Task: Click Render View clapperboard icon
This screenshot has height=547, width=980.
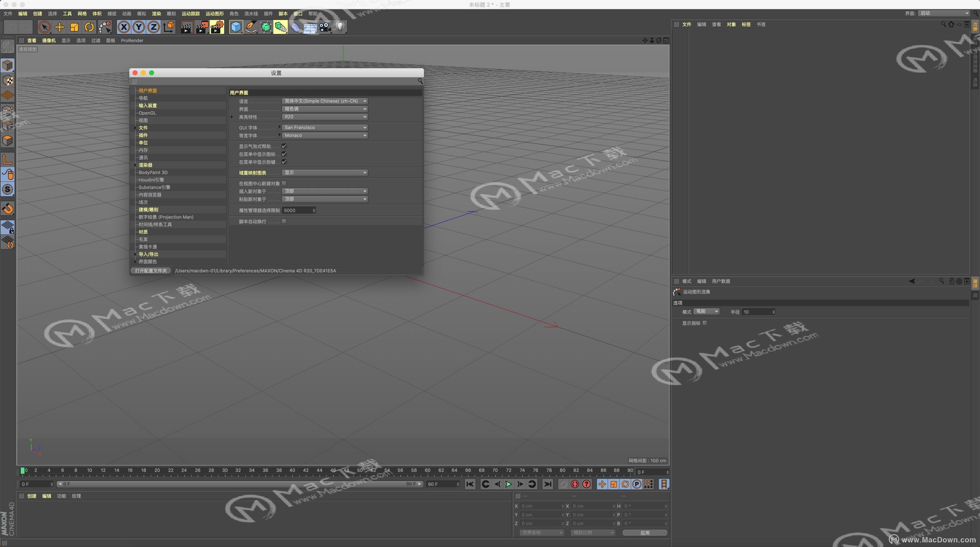Action: 187,27
